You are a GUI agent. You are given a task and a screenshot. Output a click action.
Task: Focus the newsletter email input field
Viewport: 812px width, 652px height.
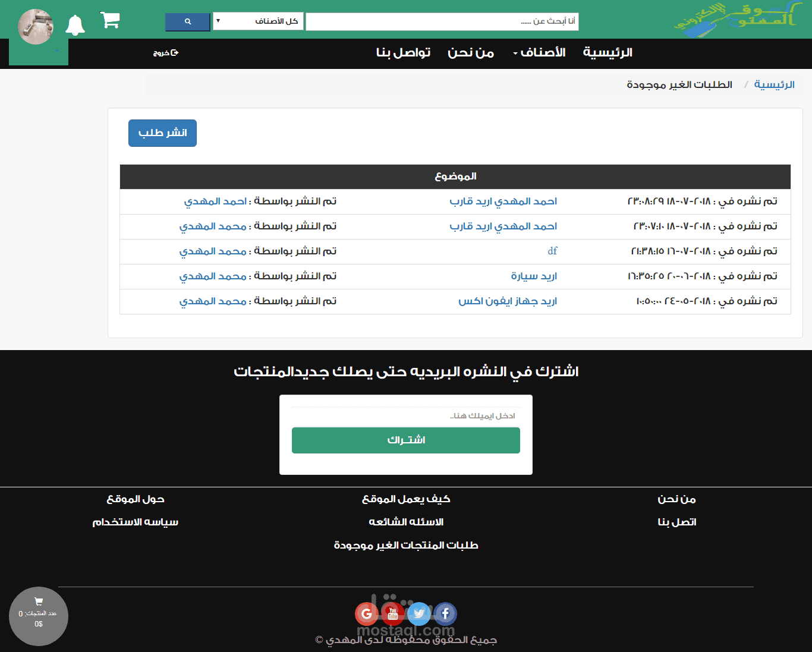406,415
